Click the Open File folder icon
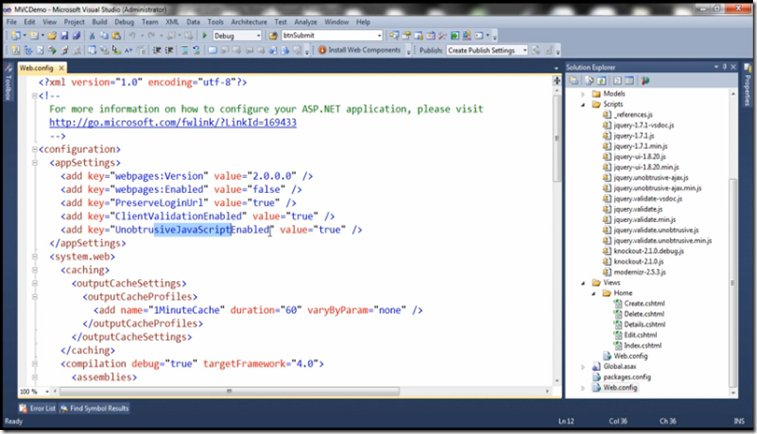 tap(52, 36)
